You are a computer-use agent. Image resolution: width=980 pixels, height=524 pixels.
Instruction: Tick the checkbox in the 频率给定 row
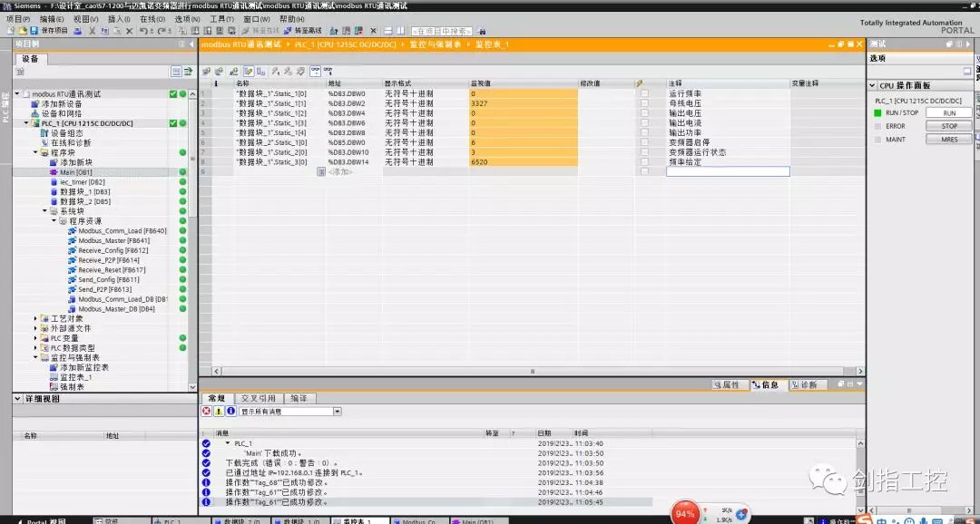pyautogui.click(x=644, y=162)
